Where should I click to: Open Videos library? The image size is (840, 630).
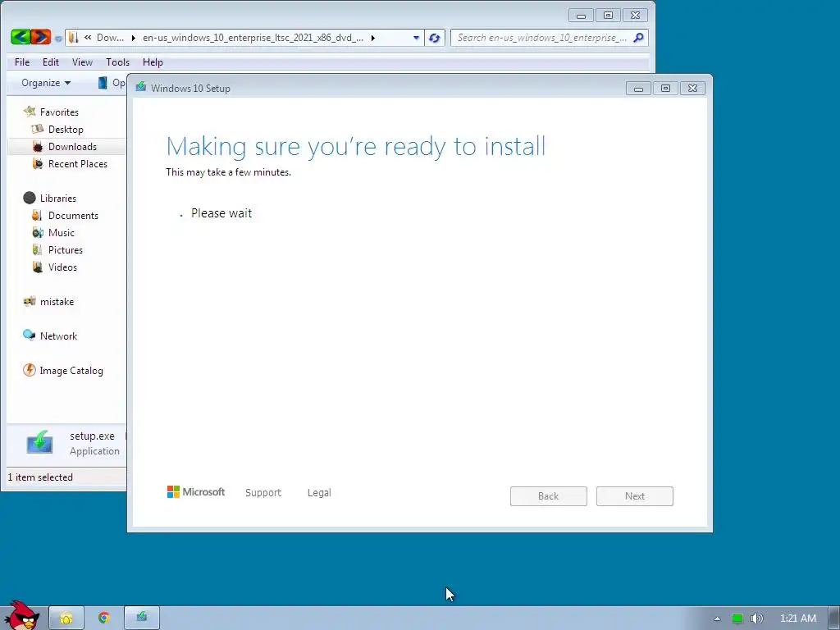click(x=62, y=267)
